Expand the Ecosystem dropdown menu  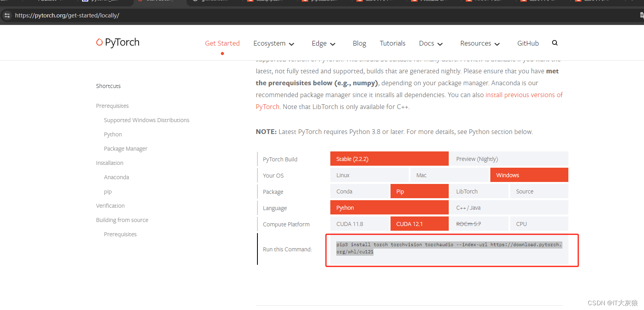coord(274,44)
